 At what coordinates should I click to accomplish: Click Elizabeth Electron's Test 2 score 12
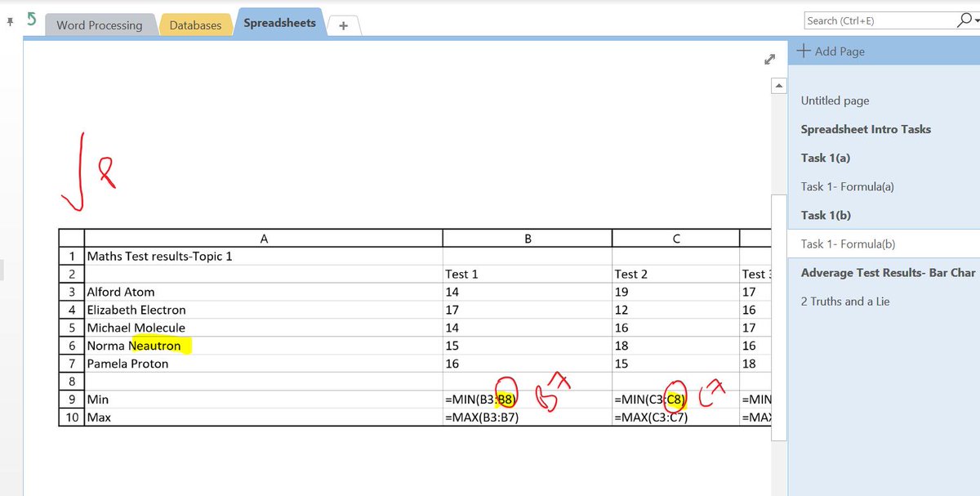click(675, 310)
